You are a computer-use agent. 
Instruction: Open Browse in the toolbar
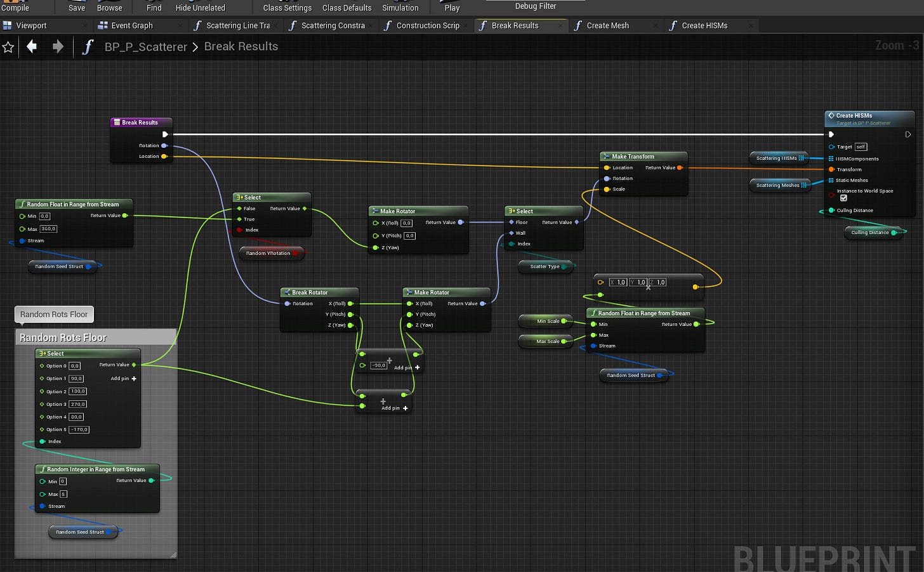(x=110, y=8)
